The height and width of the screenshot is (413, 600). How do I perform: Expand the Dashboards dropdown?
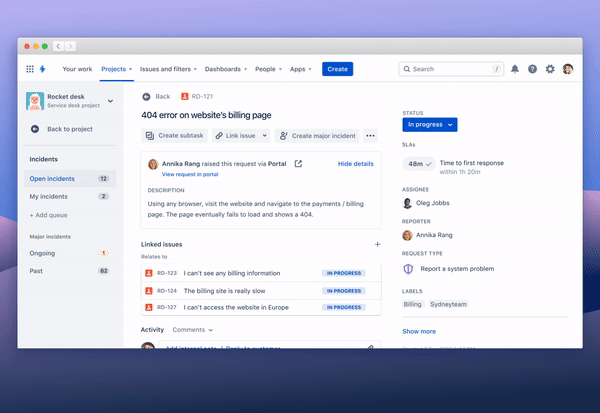(226, 69)
